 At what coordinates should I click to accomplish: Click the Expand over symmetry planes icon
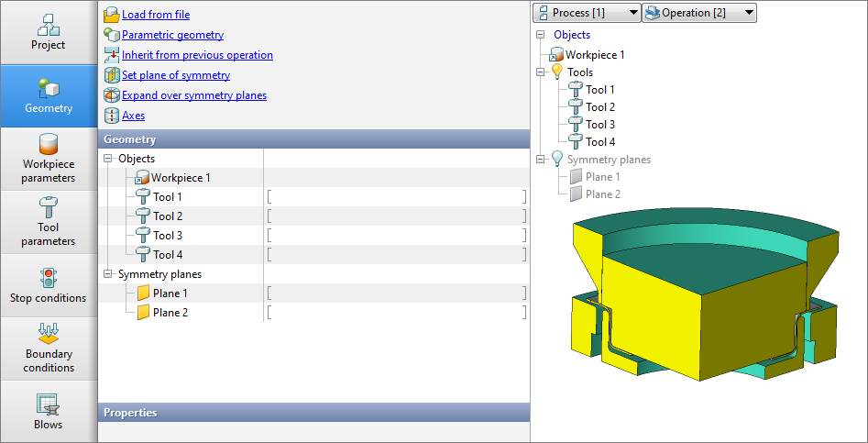tap(111, 95)
